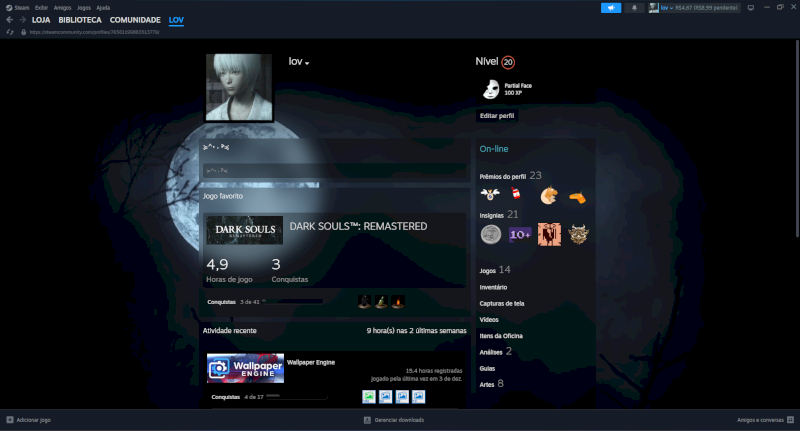Select the red paint bottle profile award
The image size is (800, 431).
click(516, 193)
